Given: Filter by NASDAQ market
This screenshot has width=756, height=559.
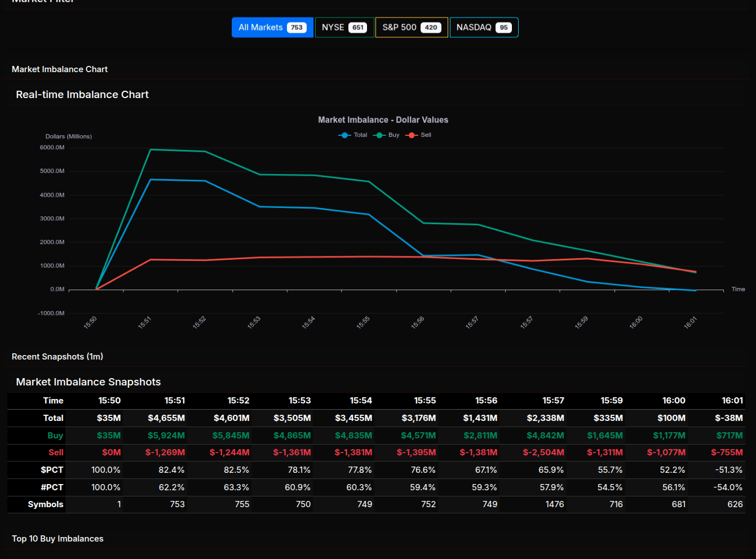Looking at the screenshot, I should [x=474, y=28].
